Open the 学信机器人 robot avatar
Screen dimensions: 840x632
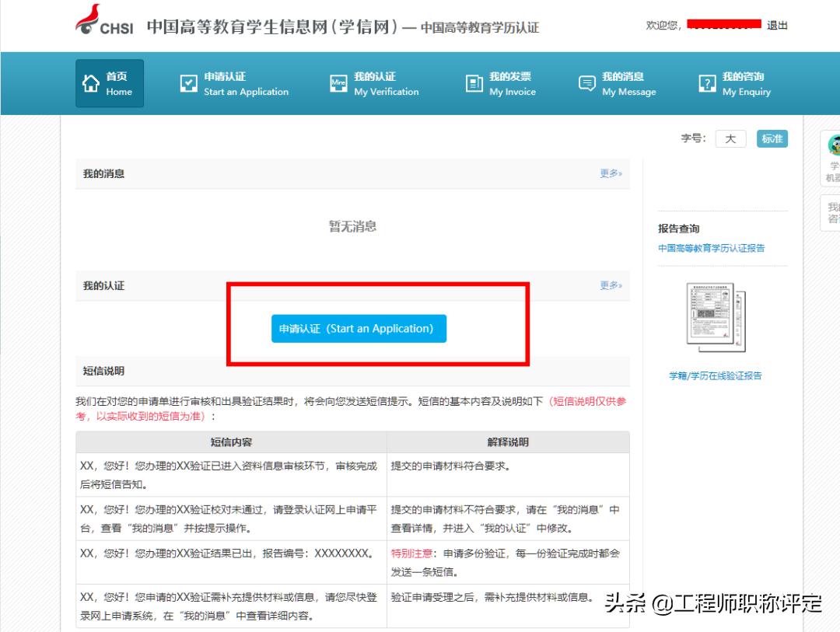[x=834, y=145]
